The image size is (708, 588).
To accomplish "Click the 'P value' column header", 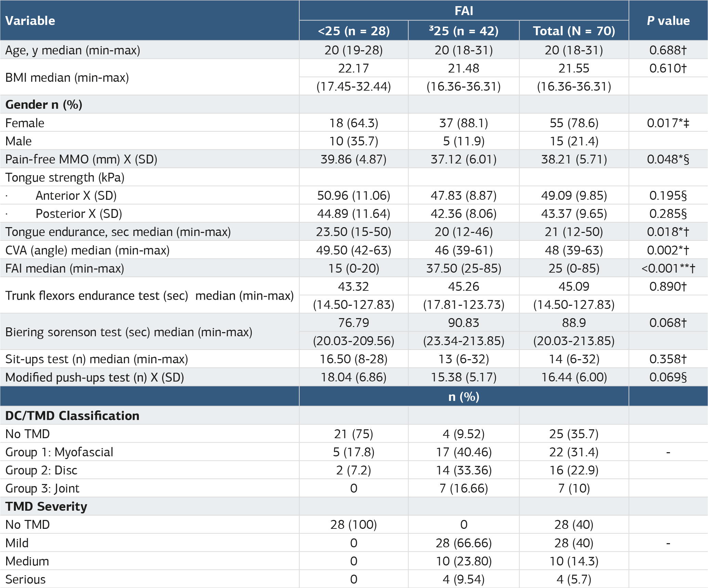I will 668,21.
